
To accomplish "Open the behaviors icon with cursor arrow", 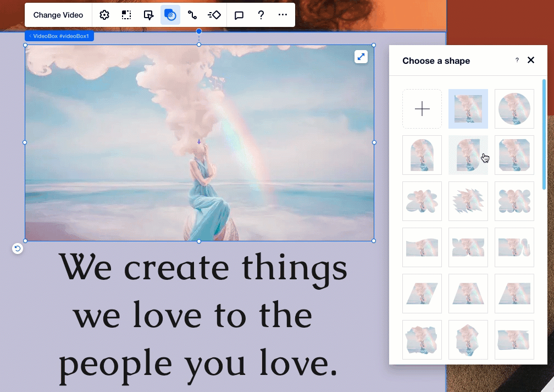I will pos(148,15).
